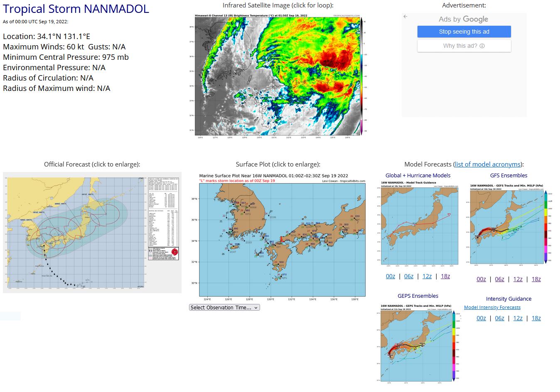Select 18z under Intensity Guidance
Viewport: 560px width, 392px height.
tap(536, 318)
